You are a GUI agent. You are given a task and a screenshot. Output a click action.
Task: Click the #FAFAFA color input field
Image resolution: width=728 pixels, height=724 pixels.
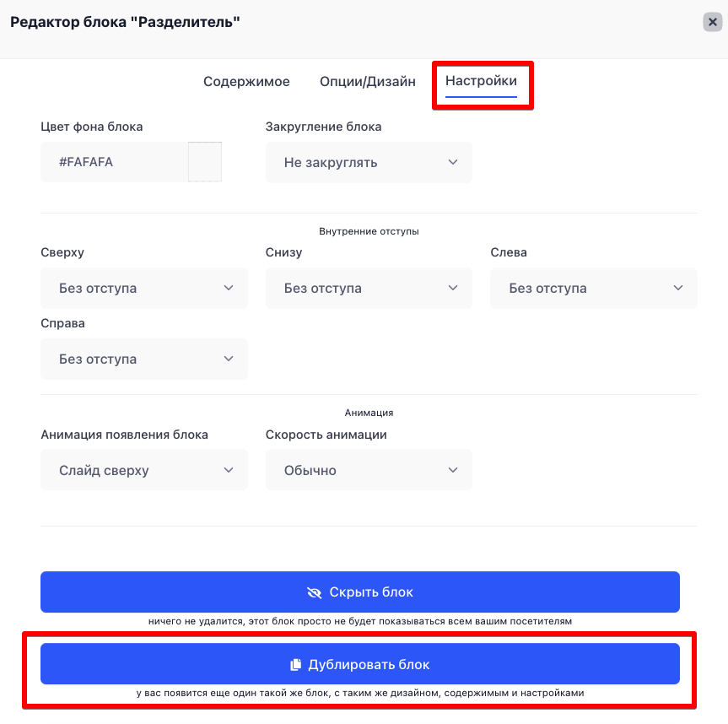pos(114,162)
